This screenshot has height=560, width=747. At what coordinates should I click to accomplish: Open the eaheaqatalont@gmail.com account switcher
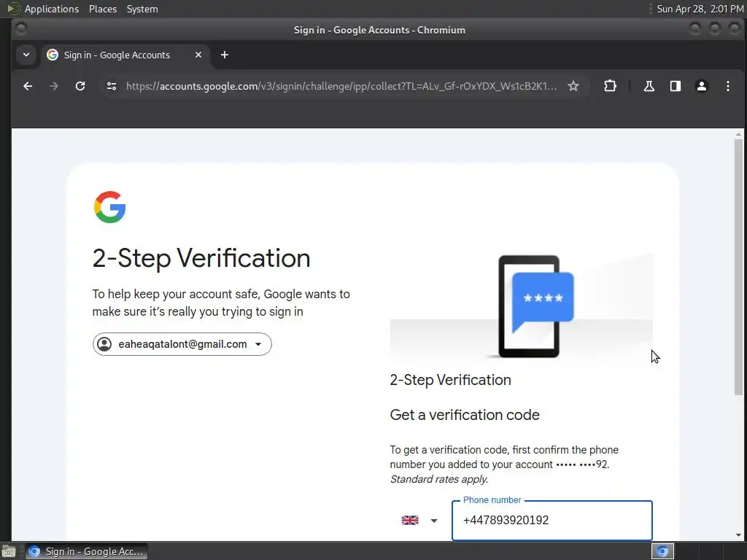tap(182, 344)
